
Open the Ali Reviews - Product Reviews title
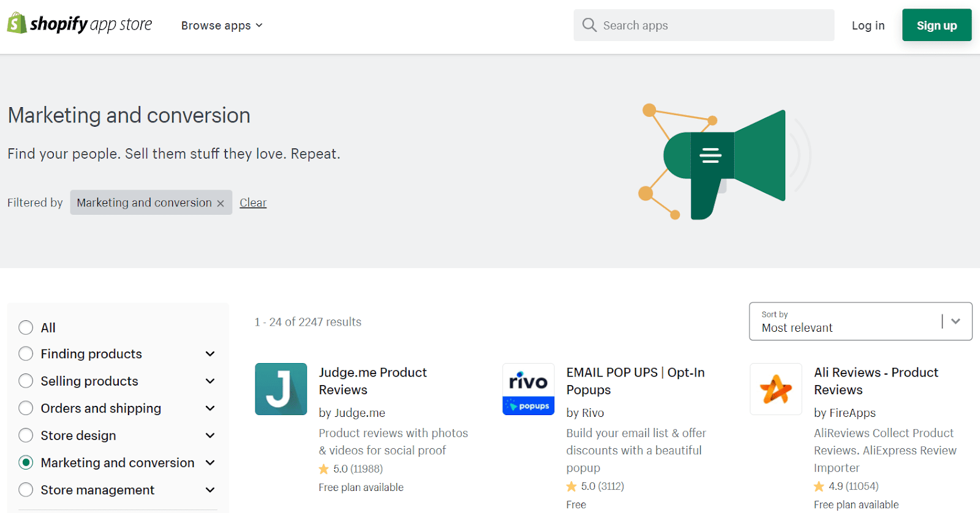click(x=876, y=381)
